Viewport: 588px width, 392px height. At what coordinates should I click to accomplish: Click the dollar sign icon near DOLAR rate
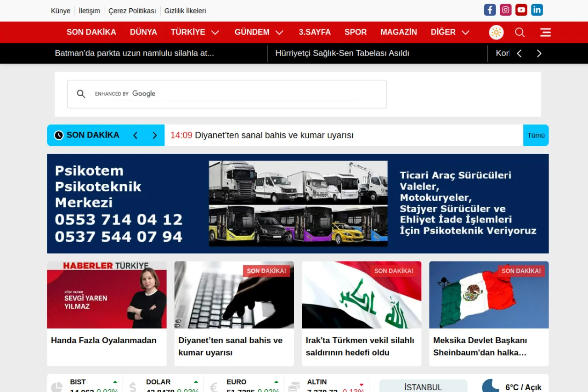click(x=133, y=385)
